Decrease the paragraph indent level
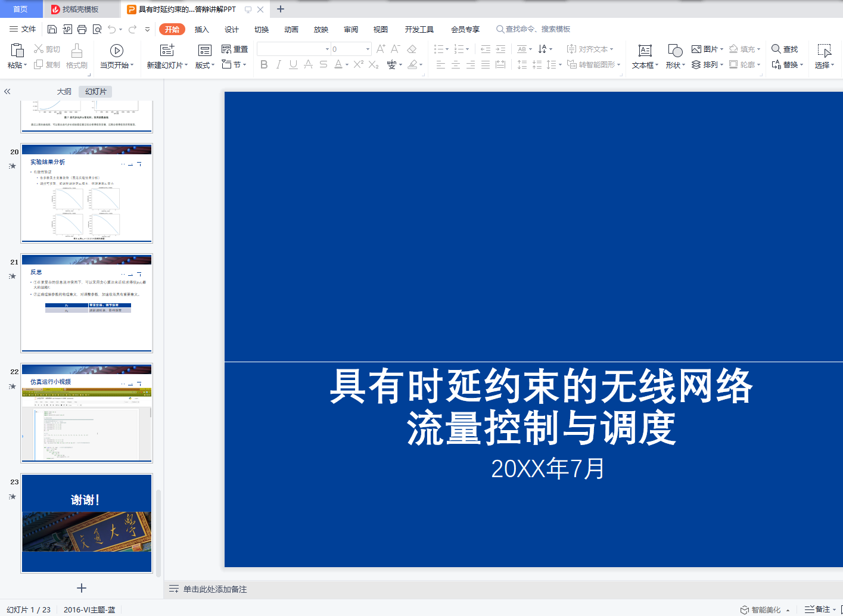 point(486,49)
